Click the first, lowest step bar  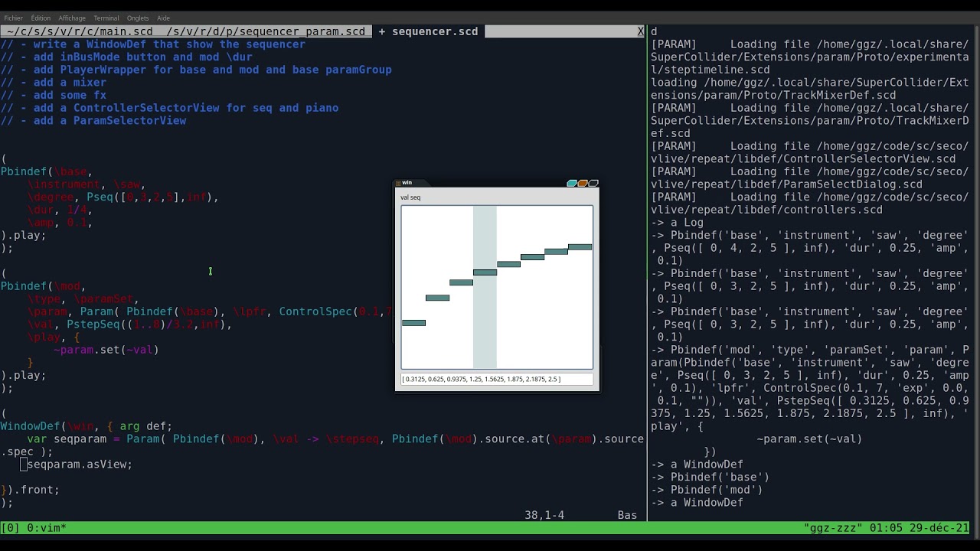pyautogui.click(x=413, y=323)
